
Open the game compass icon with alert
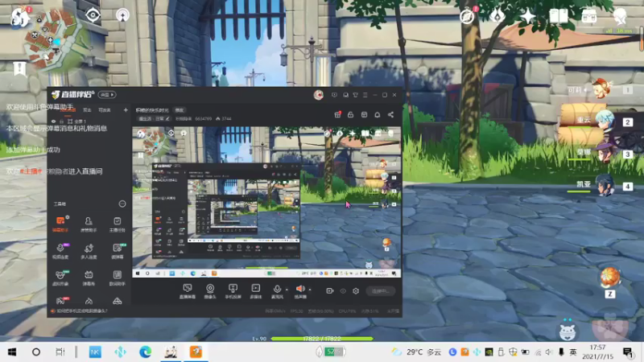(x=467, y=16)
